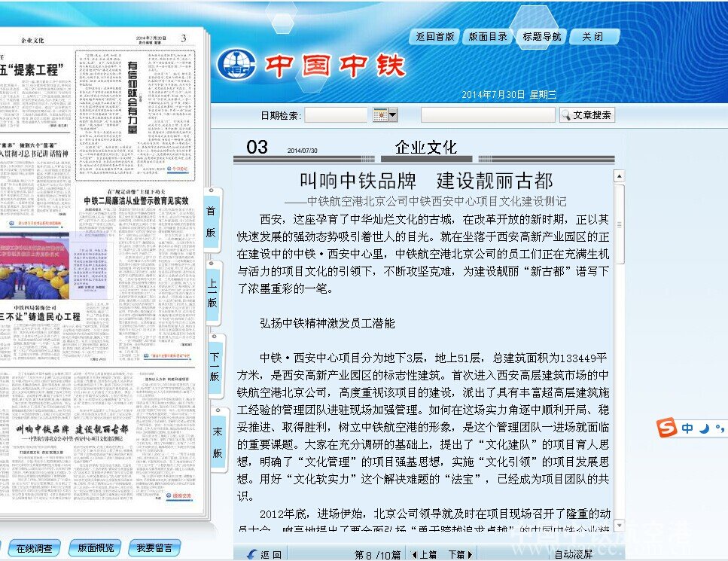Click the CREC China Railway logo
The height and width of the screenshot is (561, 728).
tap(237, 64)
